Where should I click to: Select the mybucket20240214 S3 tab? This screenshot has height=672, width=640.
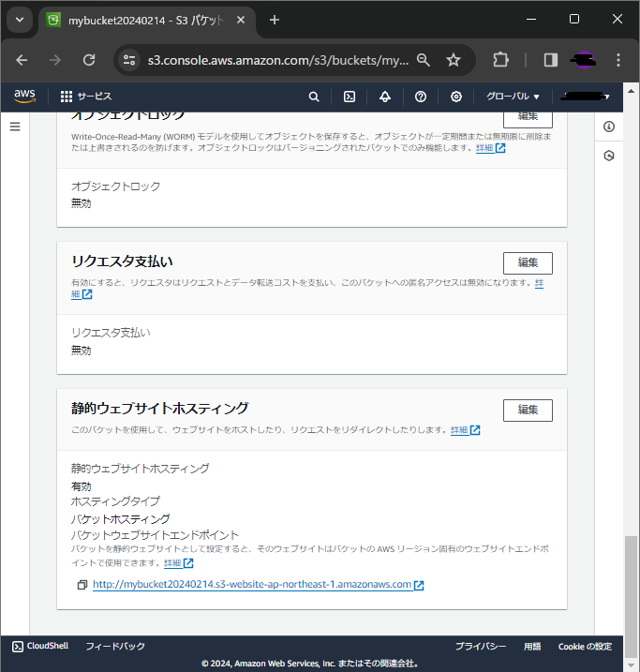145,20
